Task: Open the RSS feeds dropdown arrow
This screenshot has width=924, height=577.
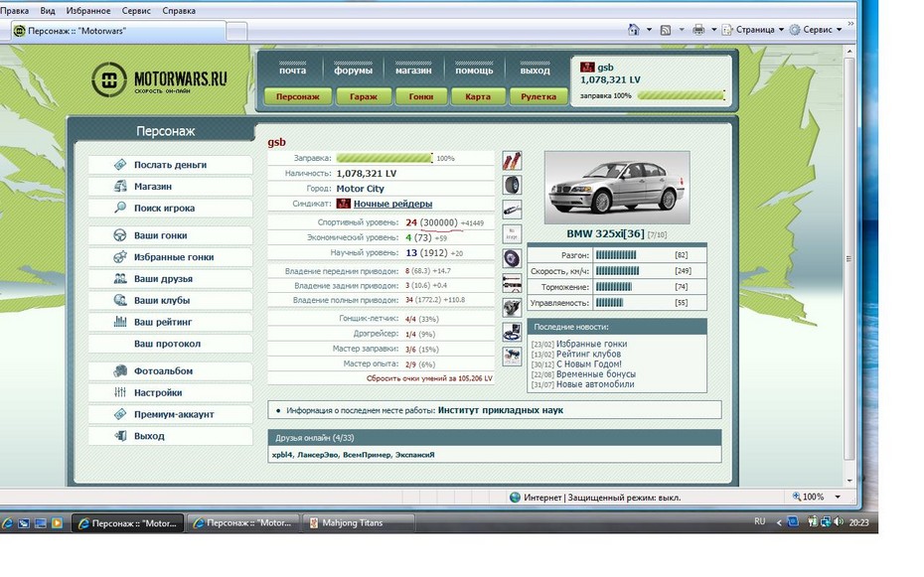Action: point(682,30)
